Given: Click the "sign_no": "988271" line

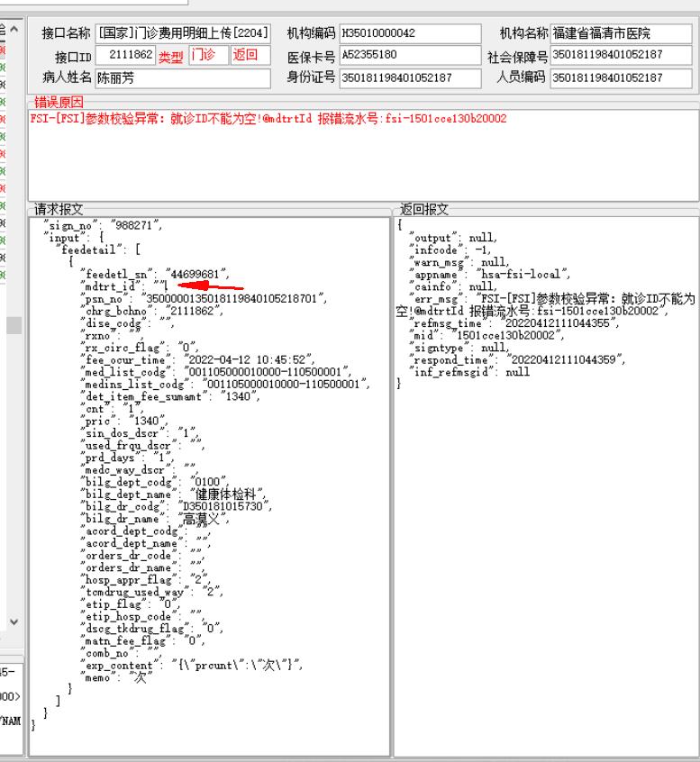Looking at the screenshot, I should (103, 225).
